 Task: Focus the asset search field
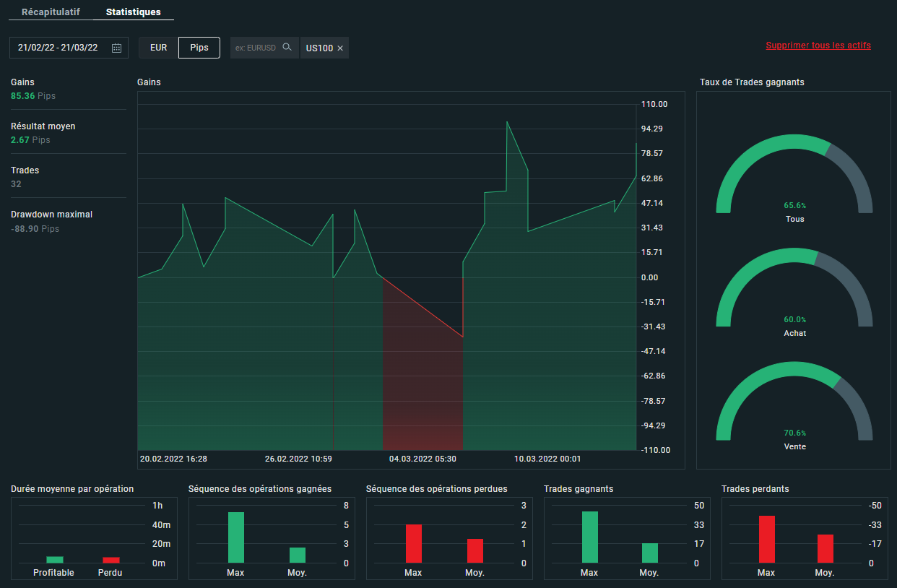coord(256,48)
